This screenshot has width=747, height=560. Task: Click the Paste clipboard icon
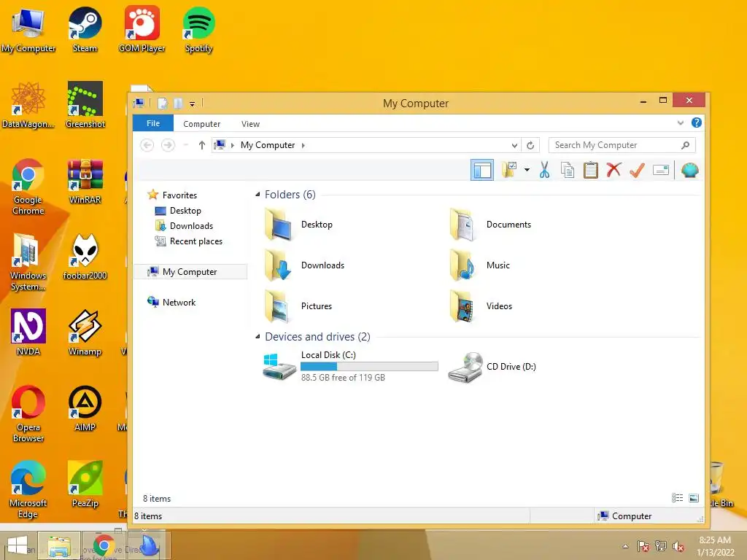(x=590, y=170)
